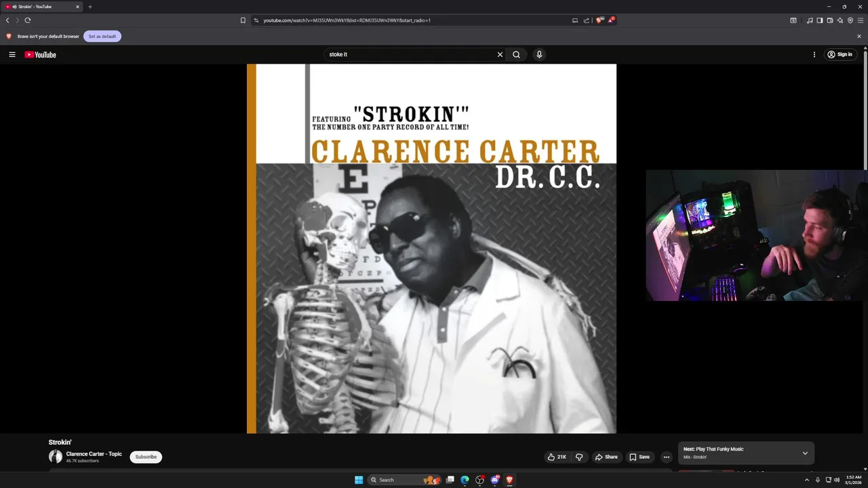This screenshot has width=868, height=488.
Task: Open tab search icon in toolbar
Action: click(793, 20)
